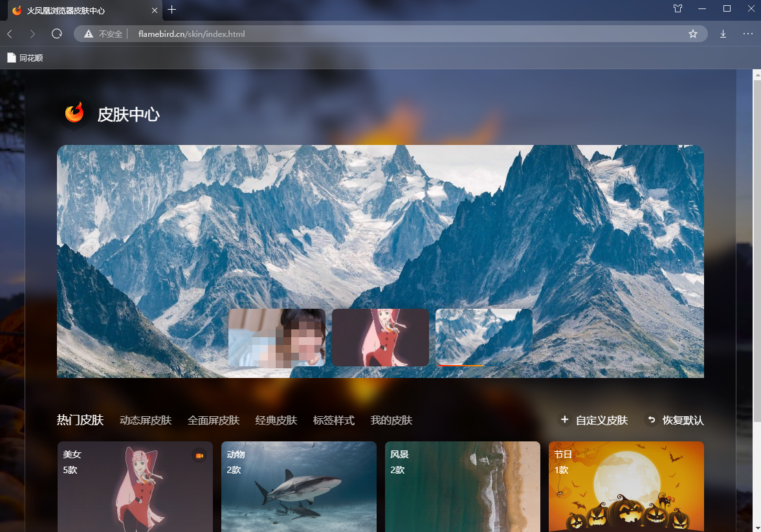
Task: Open the 动物 shark skin card
Action: (x=298, y=486)
